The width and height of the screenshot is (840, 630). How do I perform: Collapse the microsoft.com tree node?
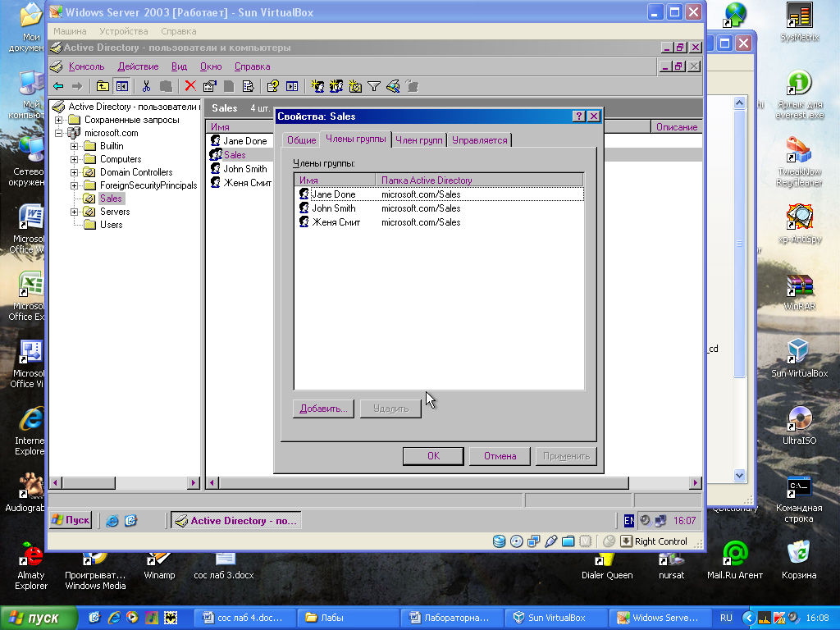pyautogui.click(x=59, y=133)
